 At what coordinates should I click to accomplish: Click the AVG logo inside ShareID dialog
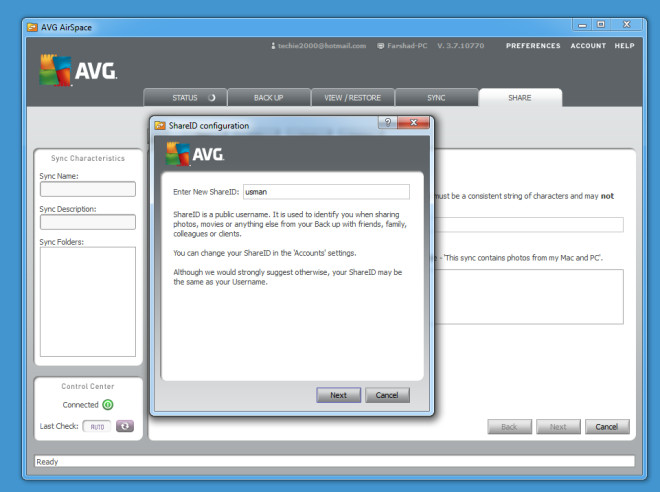click(x=195, y=154)
